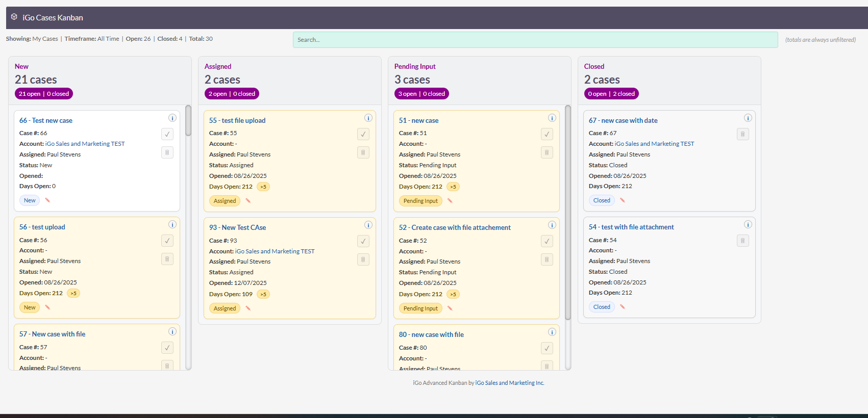
Task: Click trash icon on case 55 card
Action: pyautogui.click(x=363, y=152)
